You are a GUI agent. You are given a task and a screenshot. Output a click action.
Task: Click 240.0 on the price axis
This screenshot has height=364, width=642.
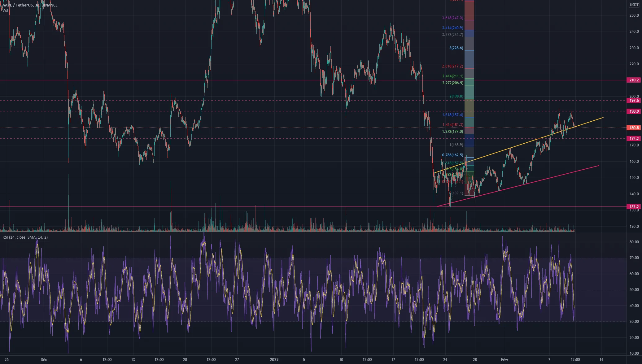pyautogui.click(x=634, y=32)
